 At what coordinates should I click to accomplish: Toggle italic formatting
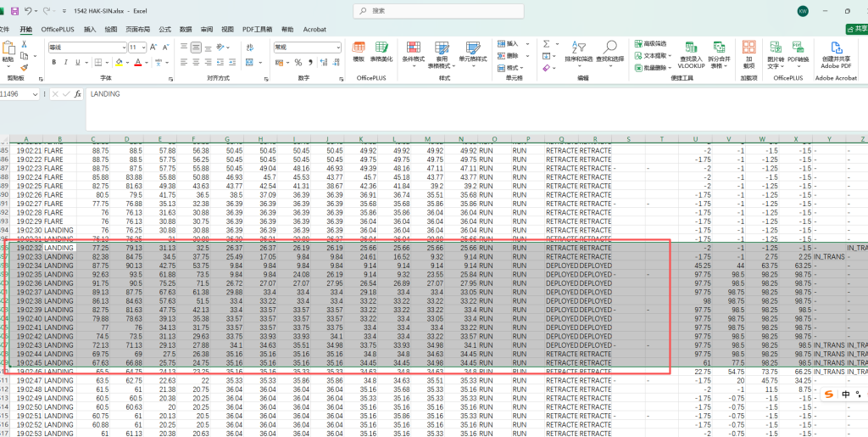(66, 63)
